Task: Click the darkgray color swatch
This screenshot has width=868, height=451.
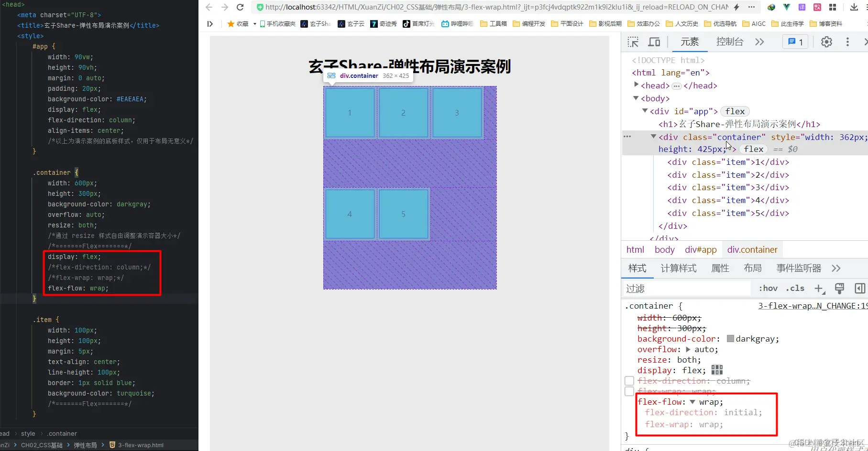Action: 730,339
